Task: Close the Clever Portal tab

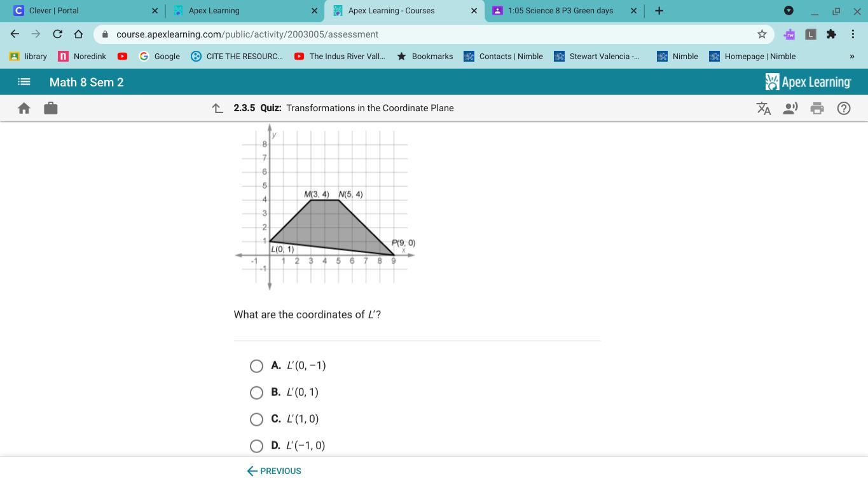Action: point(155,11)
